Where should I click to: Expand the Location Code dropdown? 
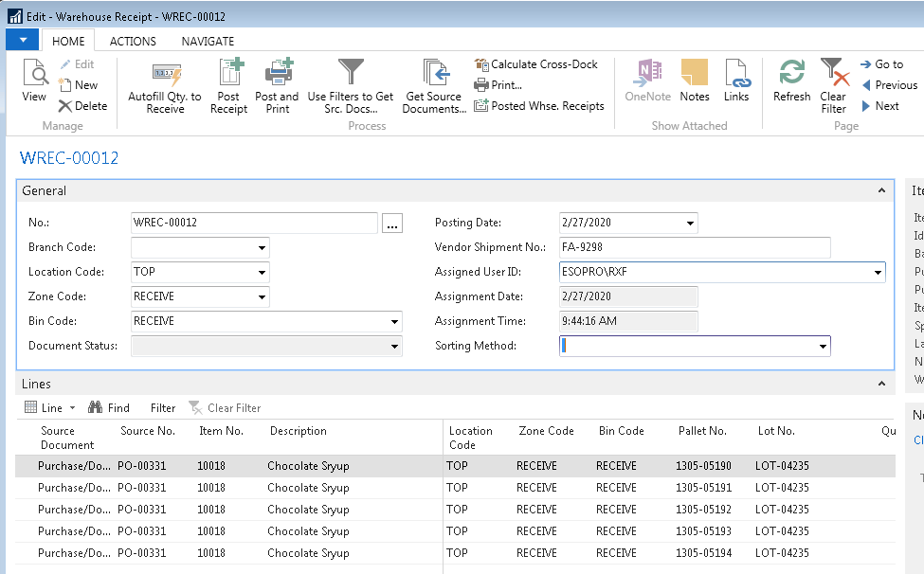261,273
